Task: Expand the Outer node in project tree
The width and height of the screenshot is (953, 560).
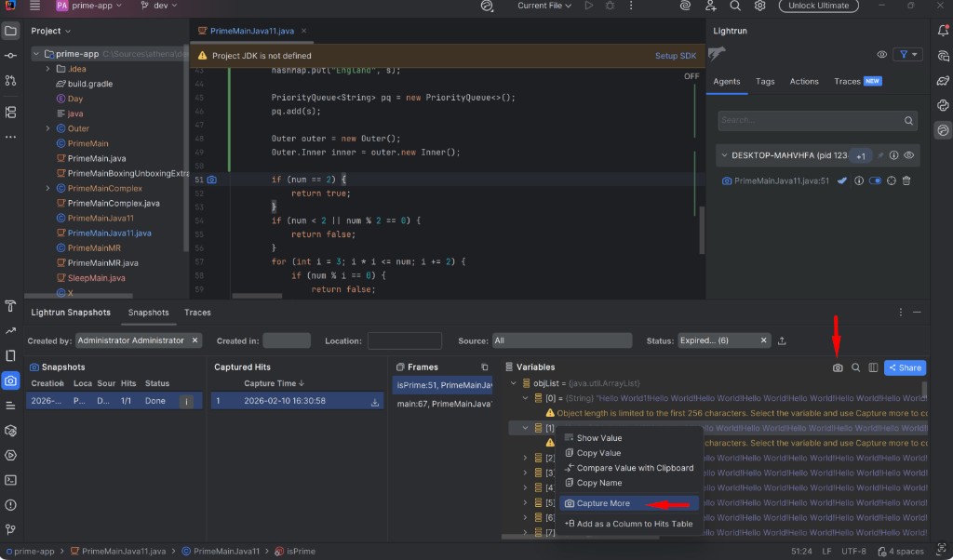Action: tap(48, 128)
